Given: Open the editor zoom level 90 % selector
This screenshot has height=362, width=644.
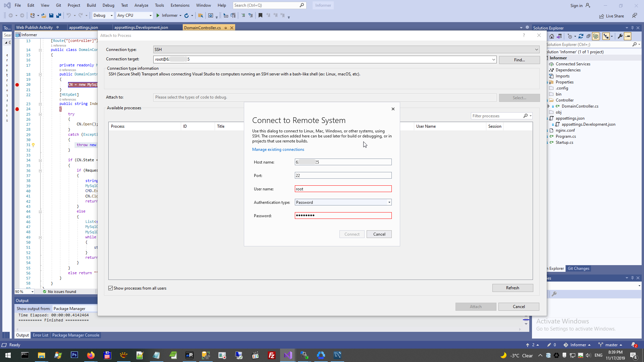Looking at the screenshot, I should (x=32, y=292).
